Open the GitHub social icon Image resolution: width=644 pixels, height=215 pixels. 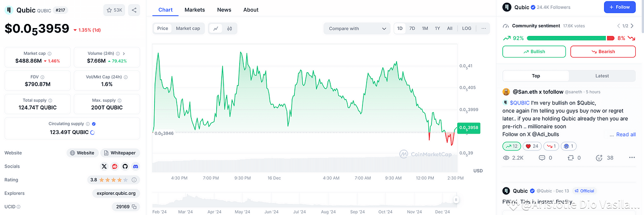pos(125,166)
